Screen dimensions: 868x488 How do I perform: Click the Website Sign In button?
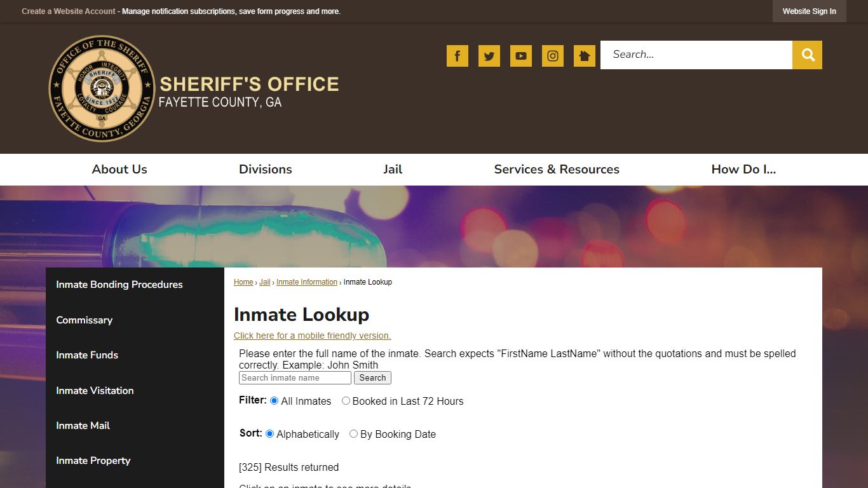[809, 11]
